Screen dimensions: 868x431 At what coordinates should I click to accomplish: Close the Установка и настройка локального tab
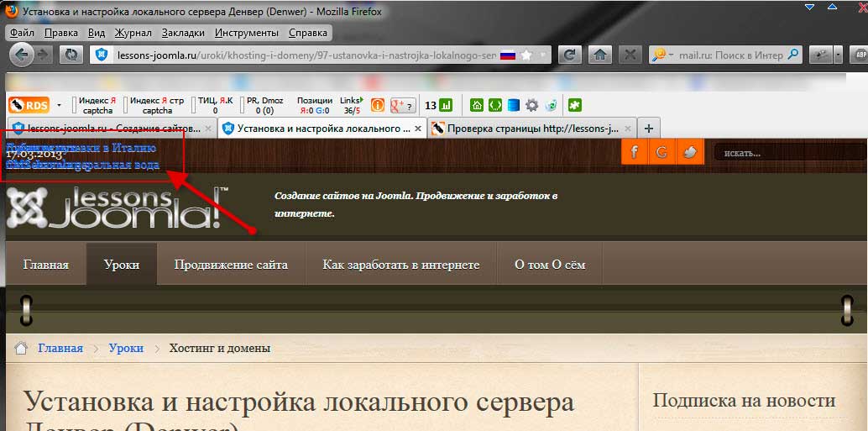(419, 129)
